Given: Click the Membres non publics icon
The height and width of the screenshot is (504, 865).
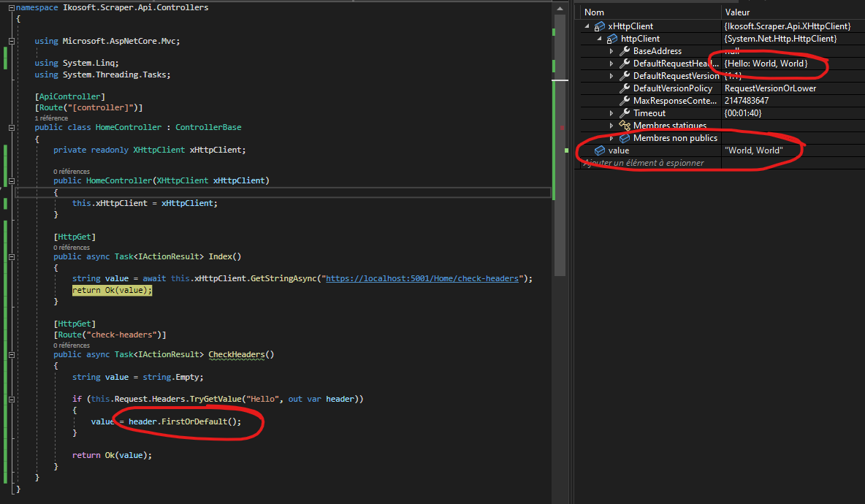Looking at the screenshot, I should coord(625,138).
